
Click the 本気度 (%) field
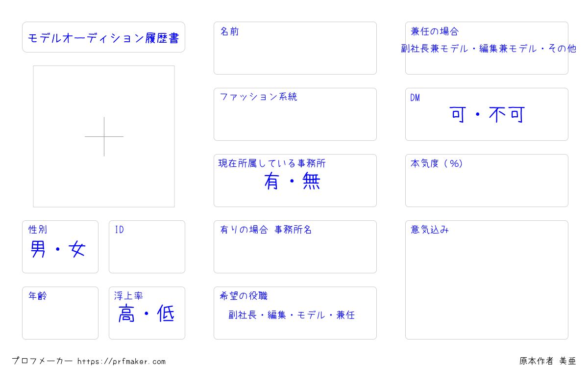click(x=487, y=181)
